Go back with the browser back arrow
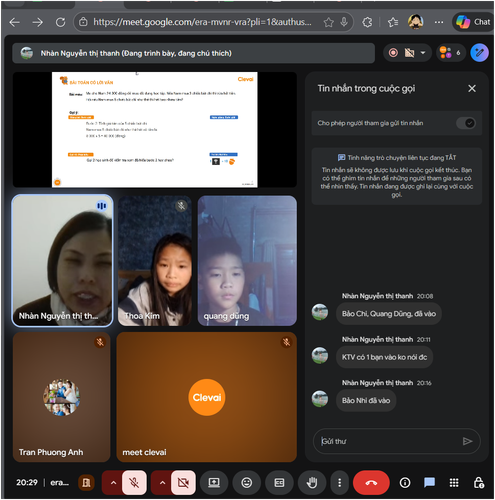The image size is (495, 500). 15,22
